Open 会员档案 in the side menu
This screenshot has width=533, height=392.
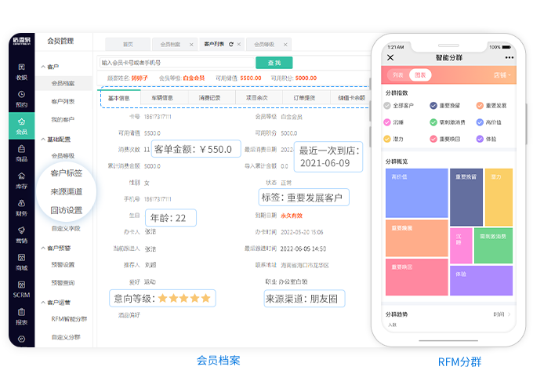[x=63, y=83]
